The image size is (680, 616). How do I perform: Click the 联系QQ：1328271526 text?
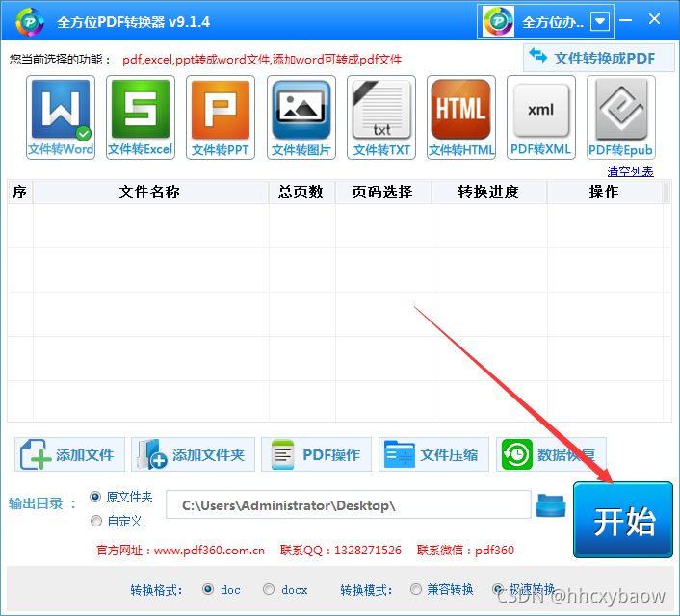pos(341,551)
